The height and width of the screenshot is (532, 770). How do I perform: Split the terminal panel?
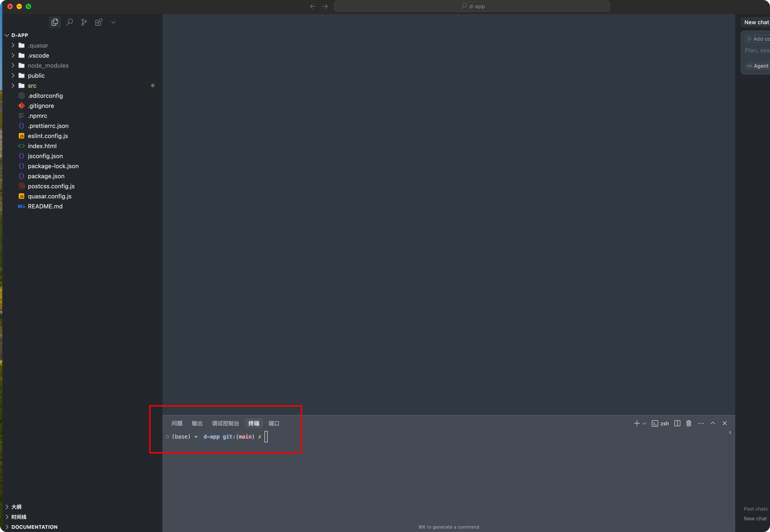click(677, 423)
